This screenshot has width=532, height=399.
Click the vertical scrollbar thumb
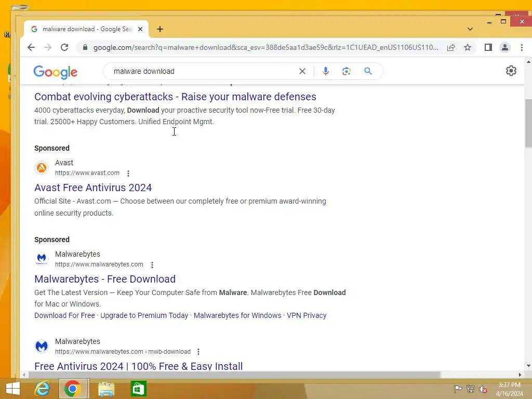528,124
